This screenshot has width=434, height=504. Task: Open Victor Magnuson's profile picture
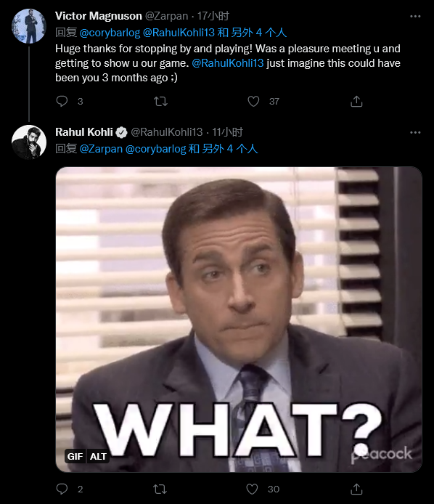click(29, 26)
